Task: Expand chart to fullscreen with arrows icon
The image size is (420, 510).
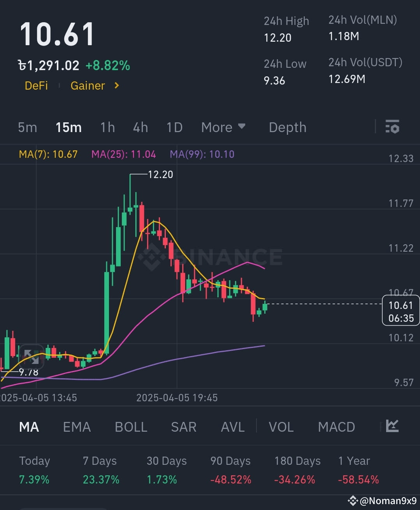Action: [x=32, y=356]
